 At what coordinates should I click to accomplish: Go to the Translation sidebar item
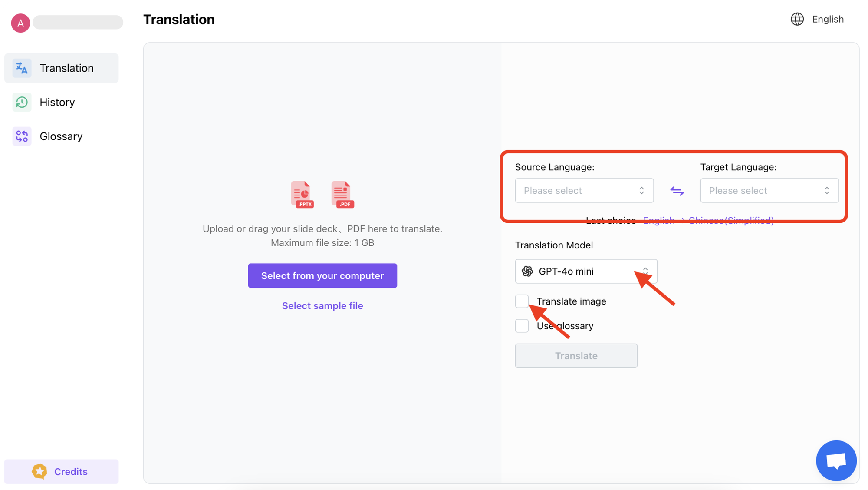coord(61,68)
